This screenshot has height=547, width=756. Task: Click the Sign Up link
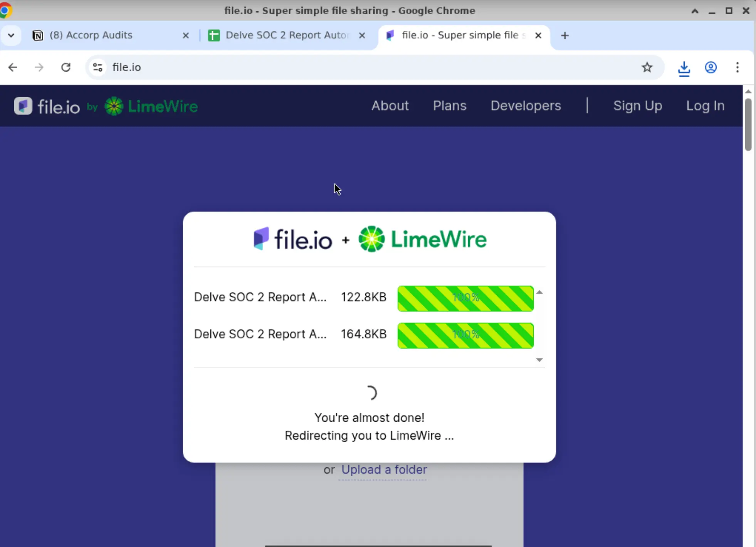tap(637, 106)
